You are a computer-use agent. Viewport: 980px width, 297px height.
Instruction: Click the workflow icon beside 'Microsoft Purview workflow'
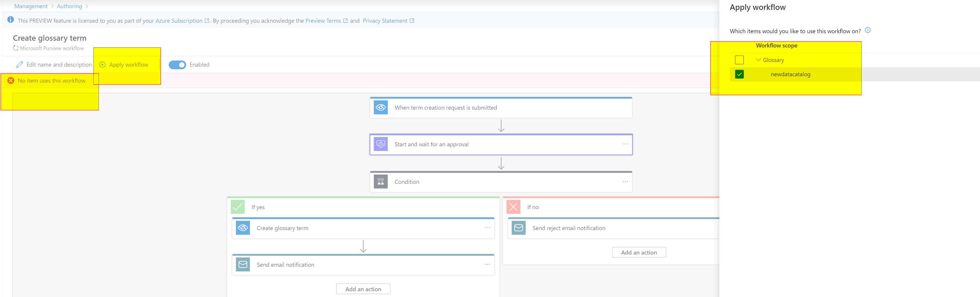click(x=16, y=48)
